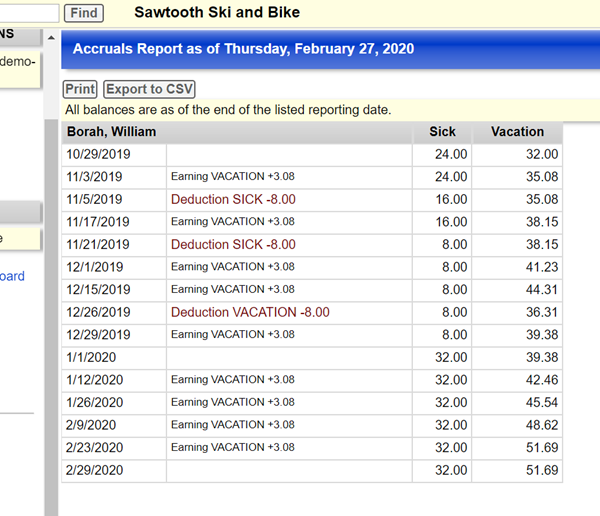
Task: Select the Deduction VACATION -8.00 entry
Action: [x=250, y=313]
